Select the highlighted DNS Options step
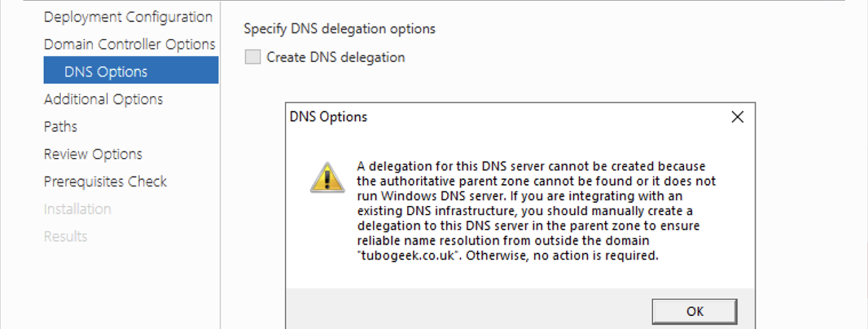The width and height of the screenshot is (868, 329). [131, 70]
